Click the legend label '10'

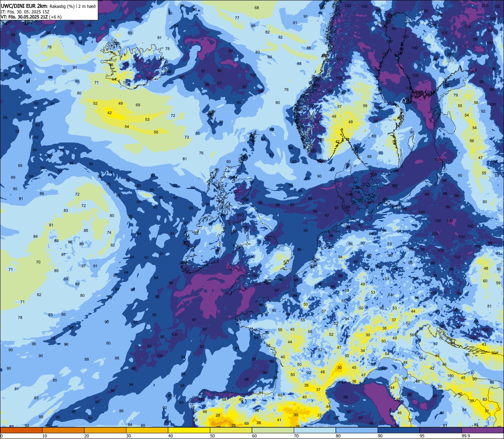coord(44,436)
